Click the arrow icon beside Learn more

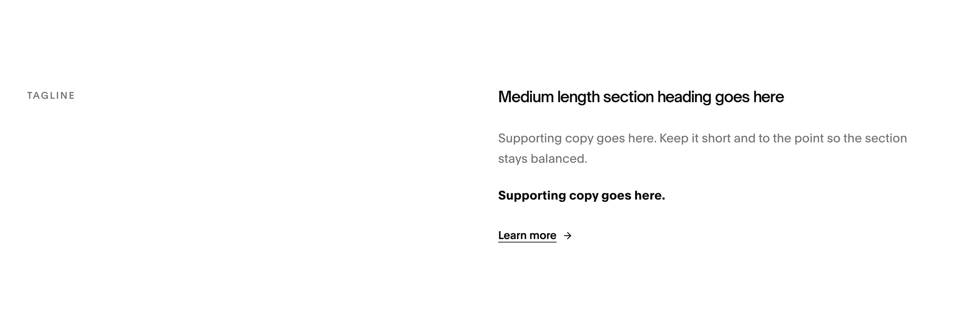point(567,236)
